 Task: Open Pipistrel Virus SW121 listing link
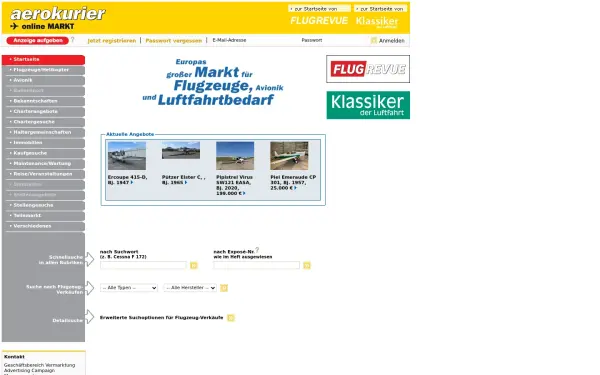click(x=234, y=185)
